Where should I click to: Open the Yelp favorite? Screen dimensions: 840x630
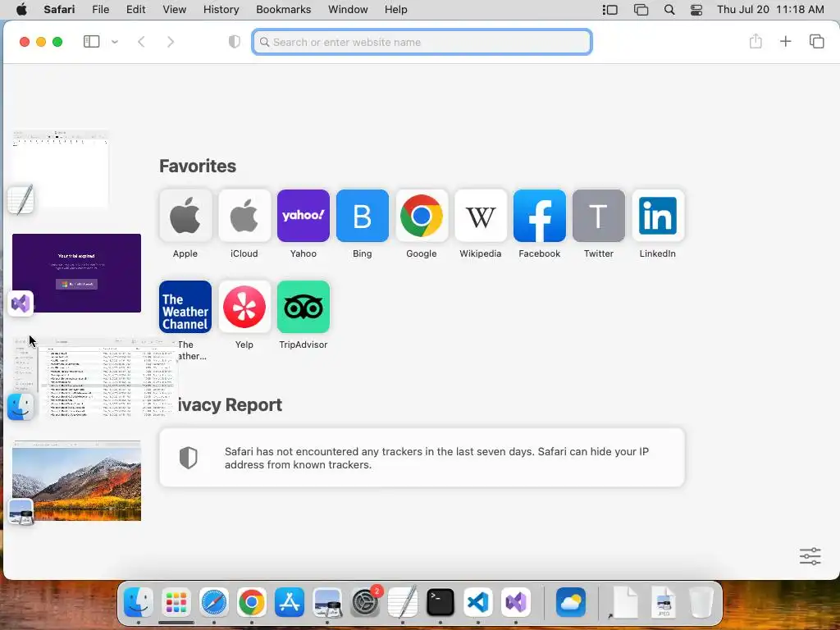[244, 307]
